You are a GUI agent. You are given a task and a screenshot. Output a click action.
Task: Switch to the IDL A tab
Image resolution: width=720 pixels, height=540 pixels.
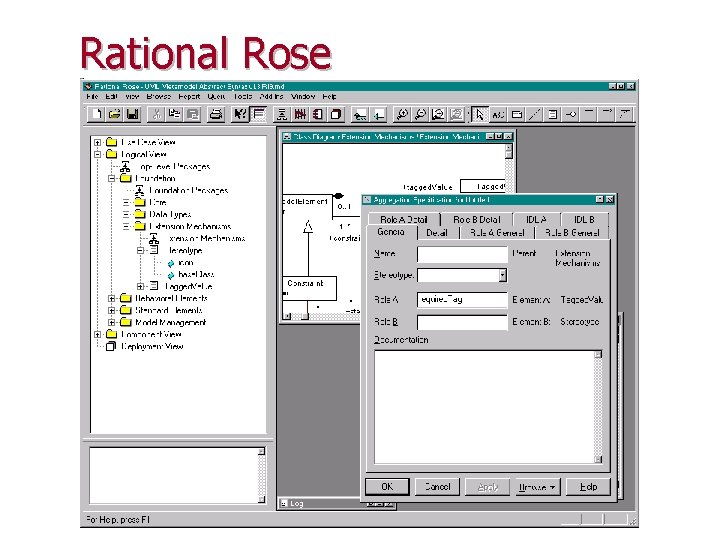coord(536,219)
